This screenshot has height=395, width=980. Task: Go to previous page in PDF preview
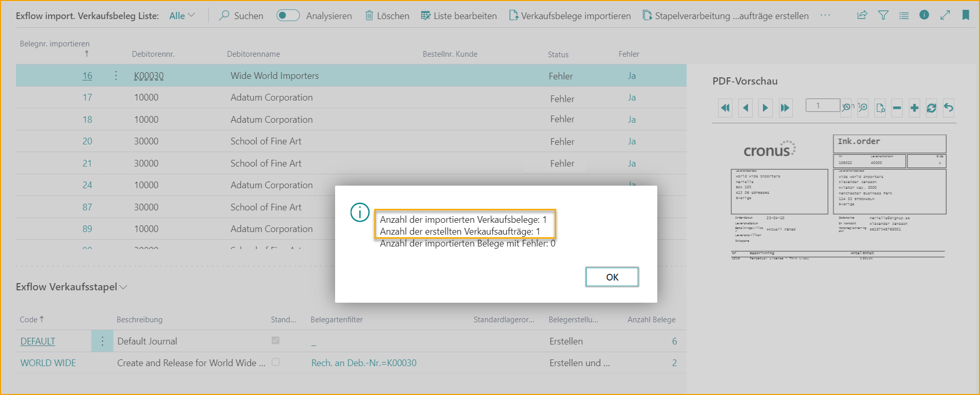point(745,108)
